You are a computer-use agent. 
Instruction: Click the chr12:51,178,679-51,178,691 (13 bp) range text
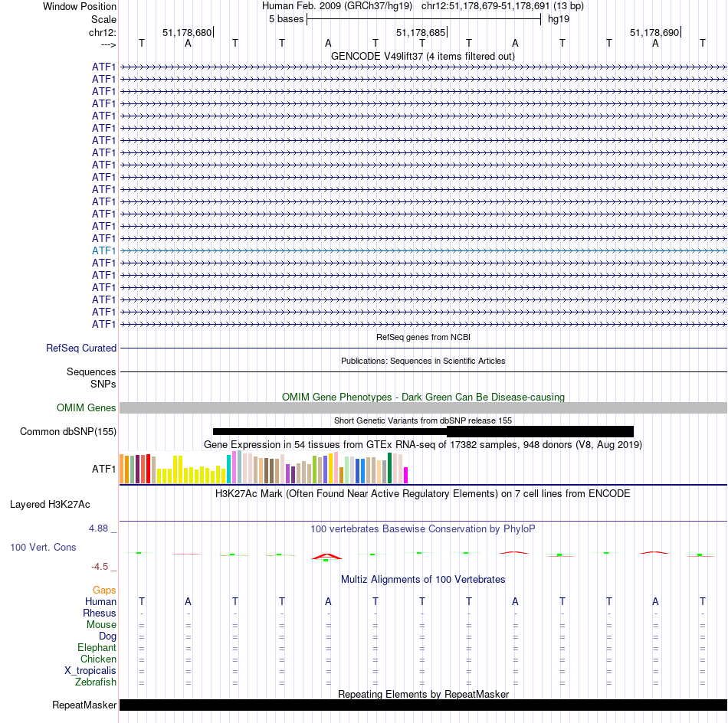503,6
